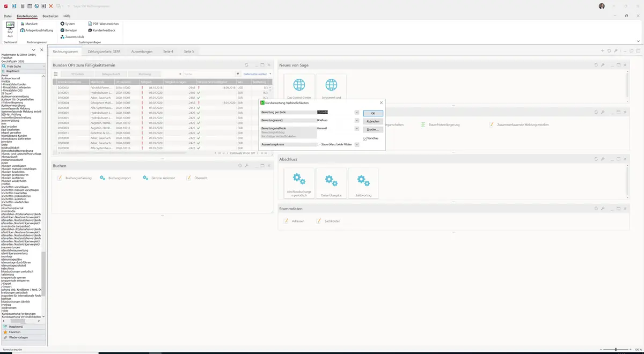Open Benutzer settings
The image size is (644, 354).
pos(69,30)
